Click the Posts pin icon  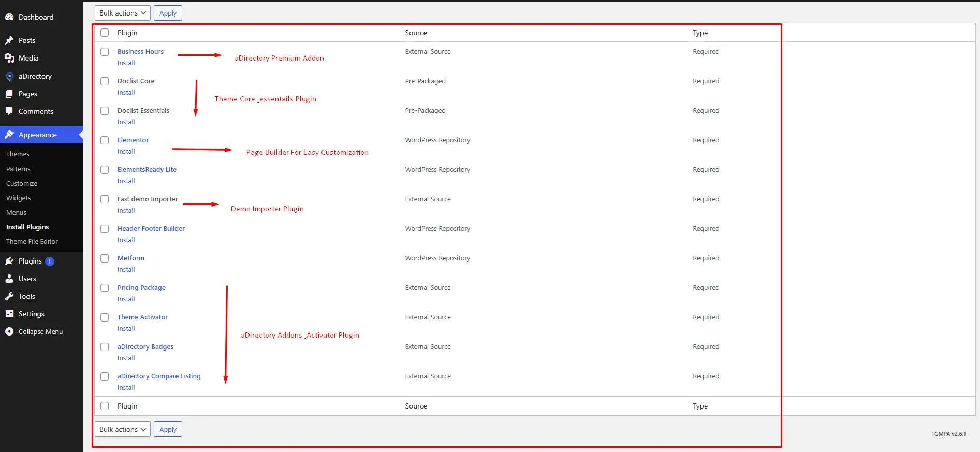(9, 40)
